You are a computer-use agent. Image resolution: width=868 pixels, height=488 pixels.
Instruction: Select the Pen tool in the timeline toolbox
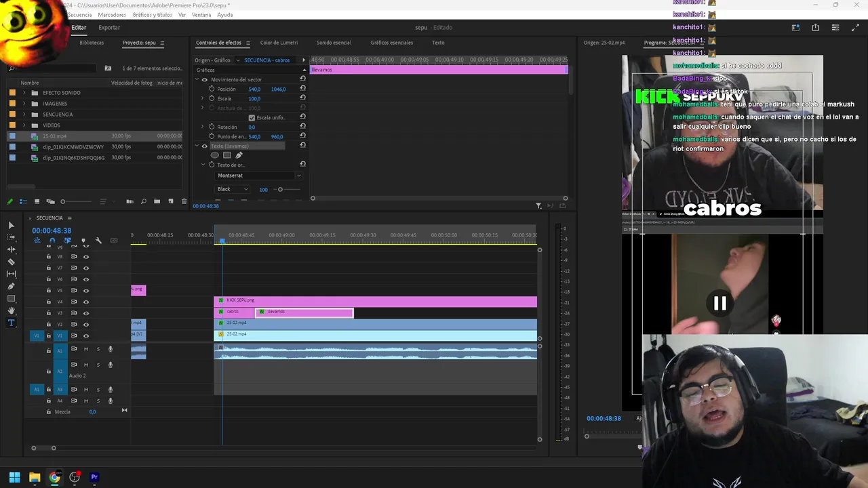(x=11, y=286)
